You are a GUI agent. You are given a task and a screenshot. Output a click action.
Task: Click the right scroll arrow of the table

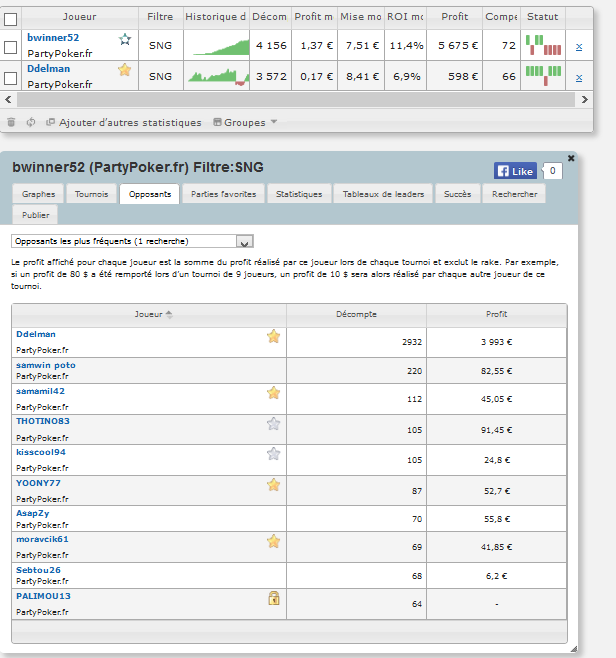(x=585, y=99)
